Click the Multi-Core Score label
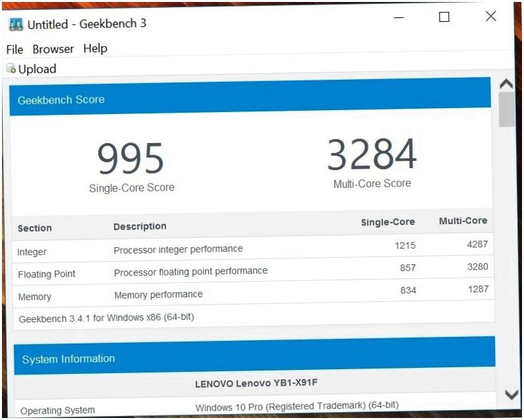Screen dimensions: 524x420 tap(372, 183)
